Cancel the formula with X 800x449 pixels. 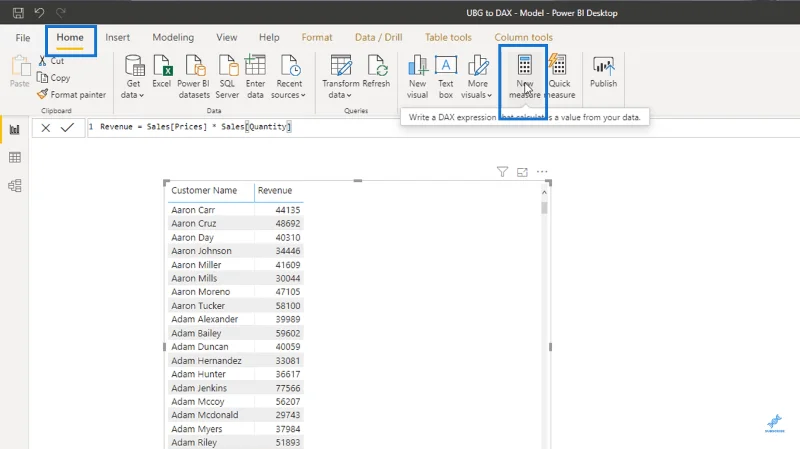[x=45, y=128]
